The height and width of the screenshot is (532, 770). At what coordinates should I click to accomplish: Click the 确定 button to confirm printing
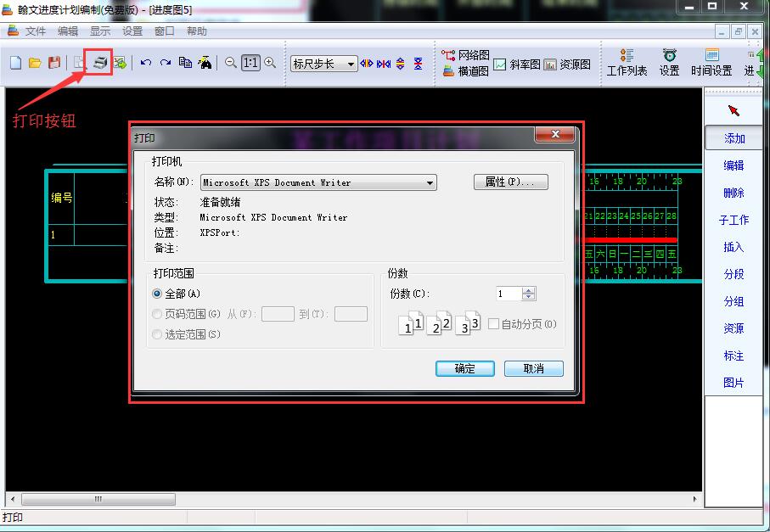pyautogui.click(x=464, y=368)
